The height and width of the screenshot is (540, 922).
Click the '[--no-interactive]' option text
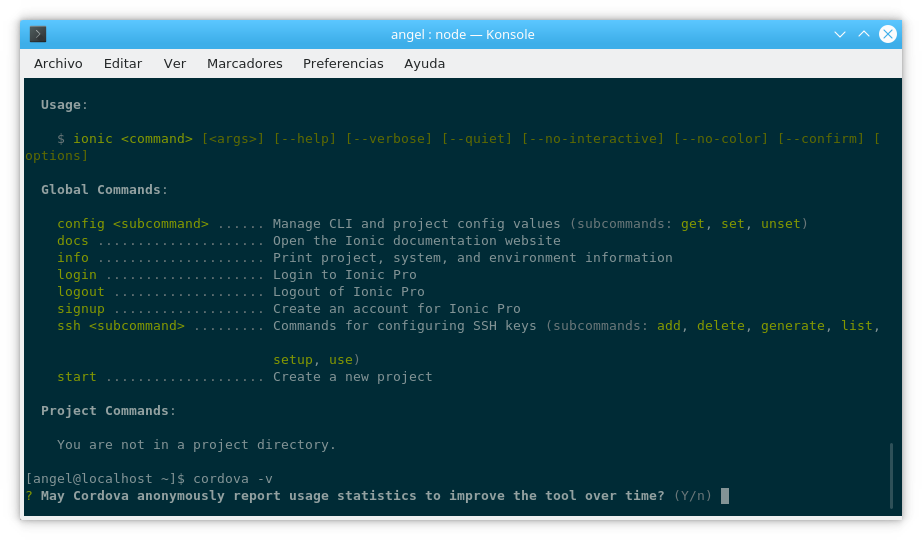coord(593,139)
